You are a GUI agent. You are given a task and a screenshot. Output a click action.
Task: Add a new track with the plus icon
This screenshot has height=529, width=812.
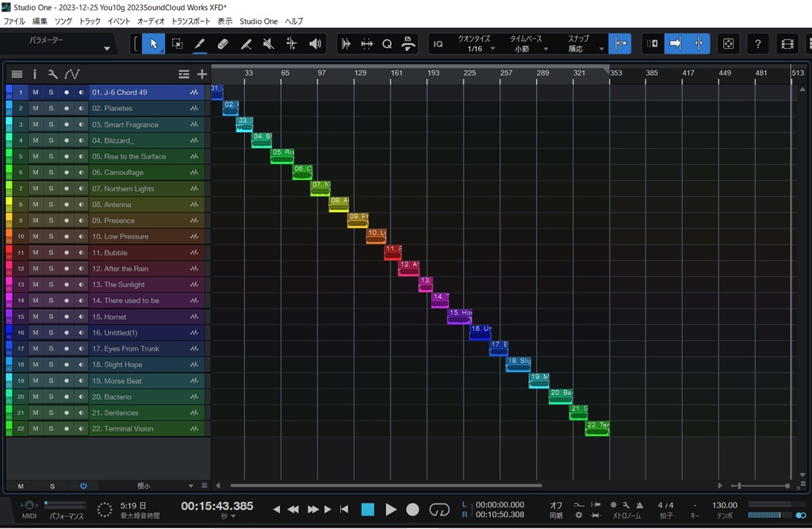pyautogui.click(x=201, y=74)
